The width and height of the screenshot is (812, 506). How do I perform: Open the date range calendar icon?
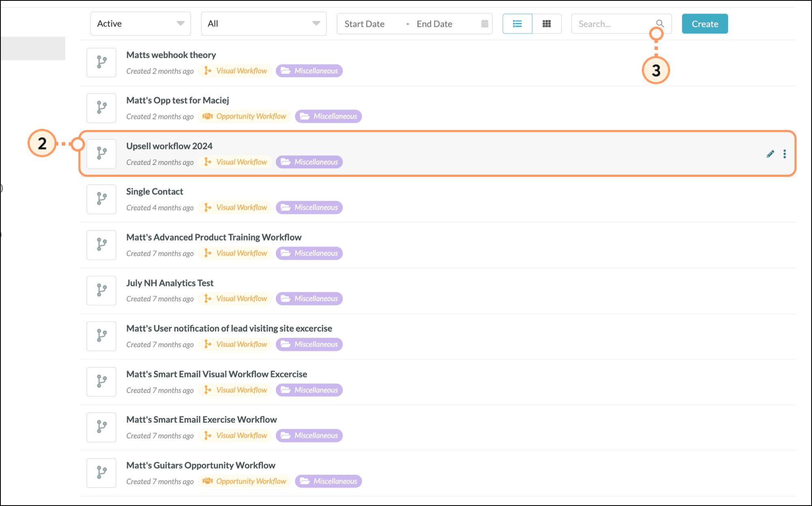pyautogui.click(x=485, y=24)
